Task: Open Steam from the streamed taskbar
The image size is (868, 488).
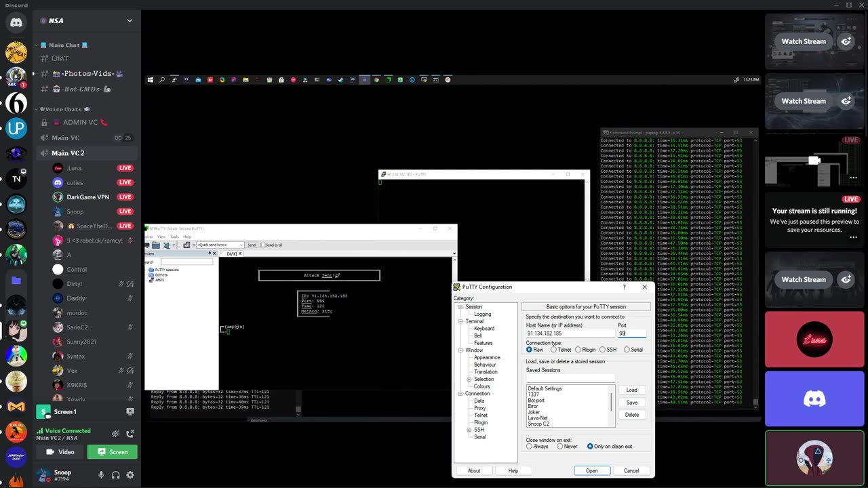Action: coord(340,80)
